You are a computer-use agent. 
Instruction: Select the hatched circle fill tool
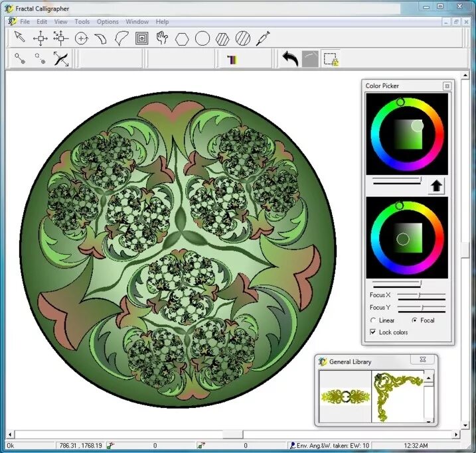pyautogui.click(x=243, y=38)
